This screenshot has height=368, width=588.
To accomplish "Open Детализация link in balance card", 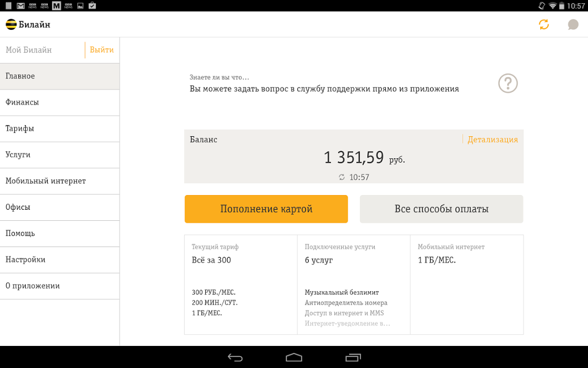I will [492, 139].
